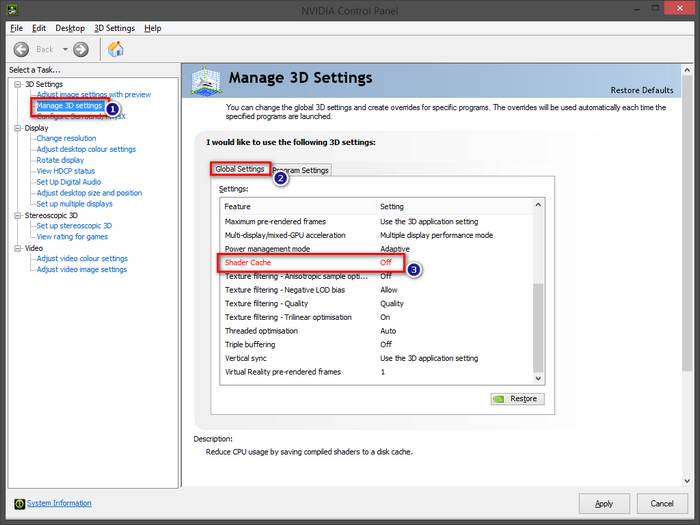Collapse the 3D Settings tree node
The height and width of the screenshot is (525, 700).
point(17,84)
